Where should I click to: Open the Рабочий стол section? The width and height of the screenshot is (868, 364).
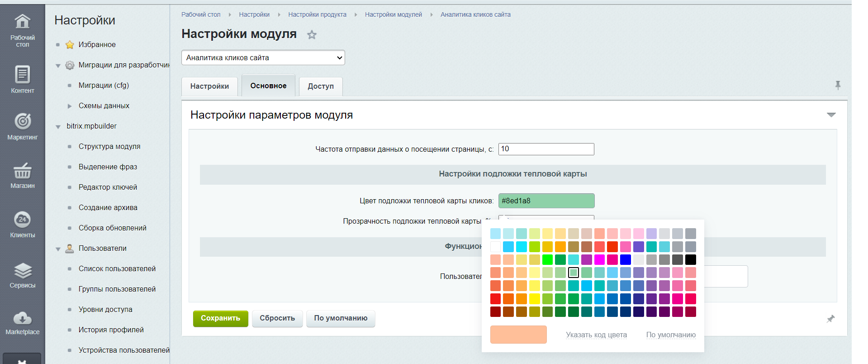(x=22, y=29)
